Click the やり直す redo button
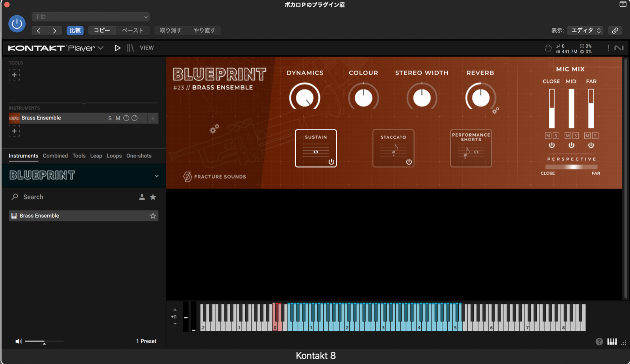 point(204,30)
